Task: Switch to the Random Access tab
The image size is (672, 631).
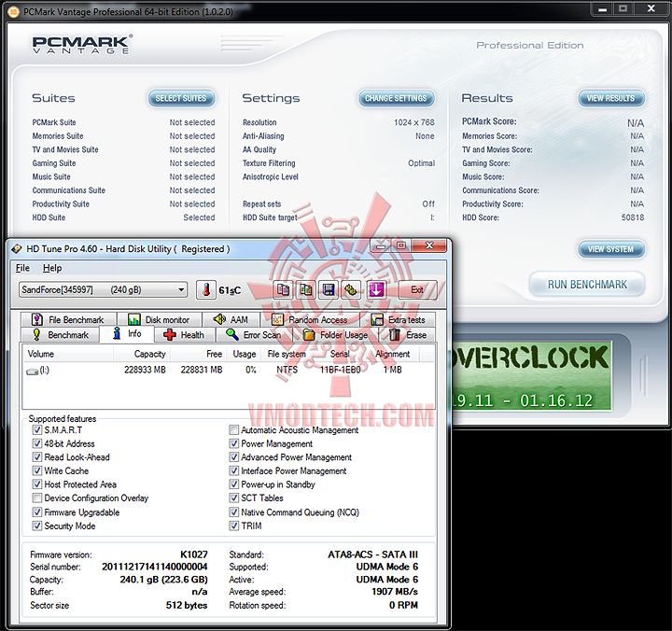Action: click(x=310, y=320)
